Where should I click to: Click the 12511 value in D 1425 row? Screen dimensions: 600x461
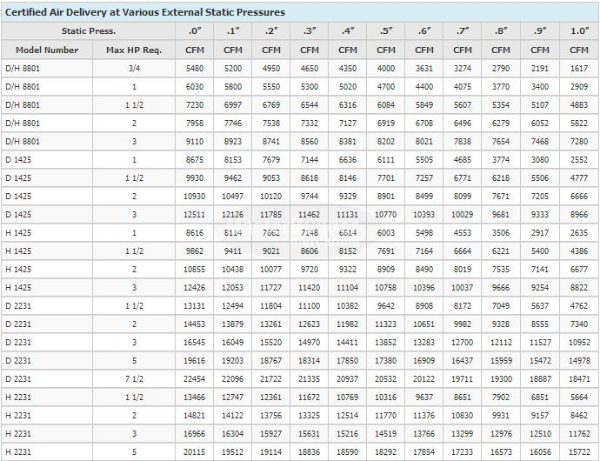pyautogui.click(x=195, y=213)
